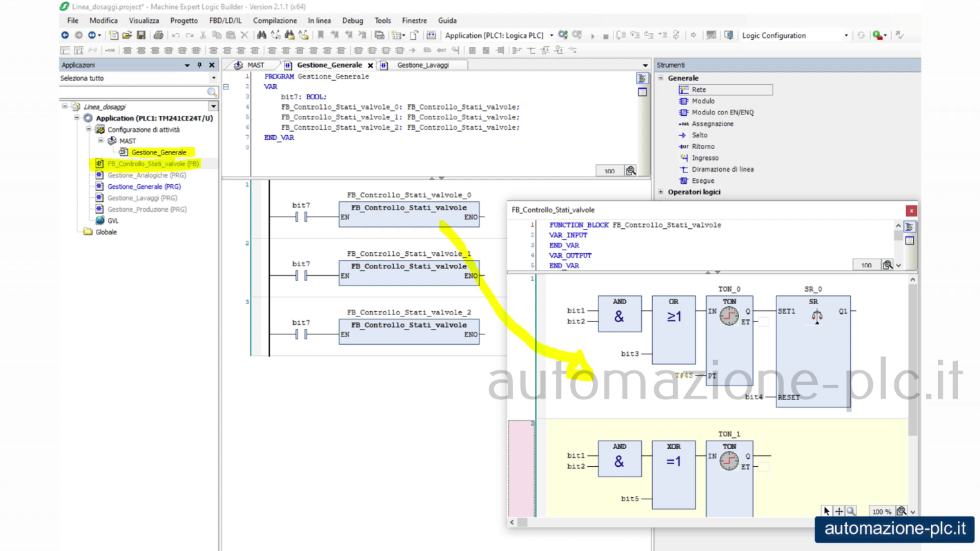Click the Copy icon in toolbar
The height and width of the screenshot is (551, 980).
(x=217, y=35)
